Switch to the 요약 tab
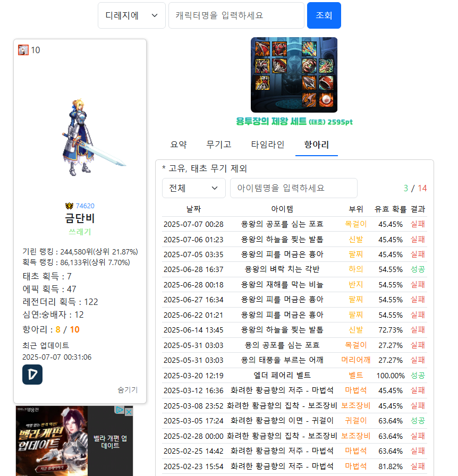The image size is (458, 476). coord(179,144)
